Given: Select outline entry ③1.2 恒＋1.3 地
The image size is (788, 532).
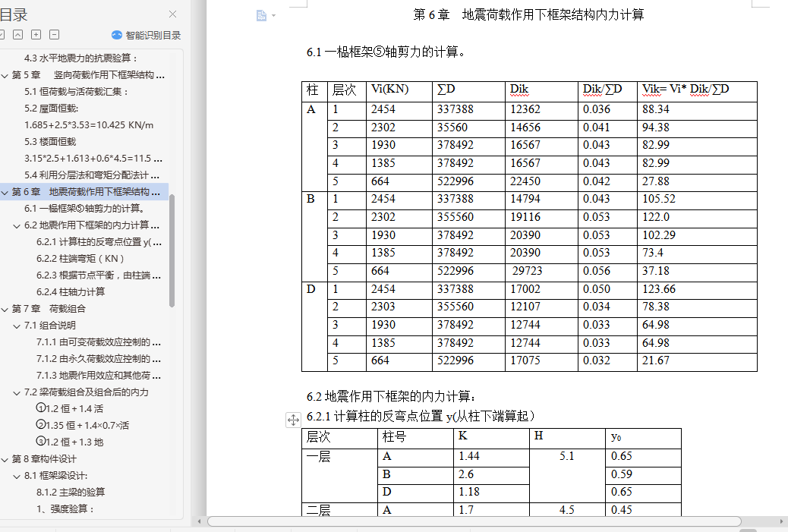Looking at the screenshot, I should pyautogui.click(x=70, y=442).
